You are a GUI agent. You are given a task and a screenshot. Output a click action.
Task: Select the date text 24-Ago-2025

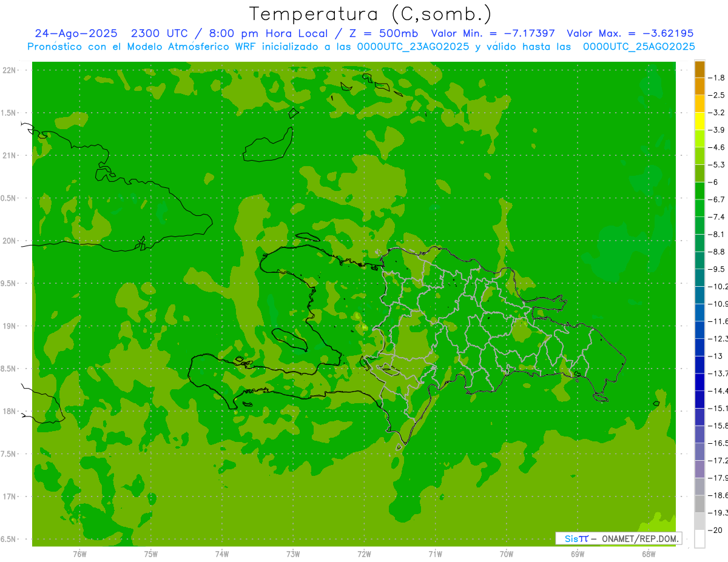pyautogui.click(x=76, y=33)
